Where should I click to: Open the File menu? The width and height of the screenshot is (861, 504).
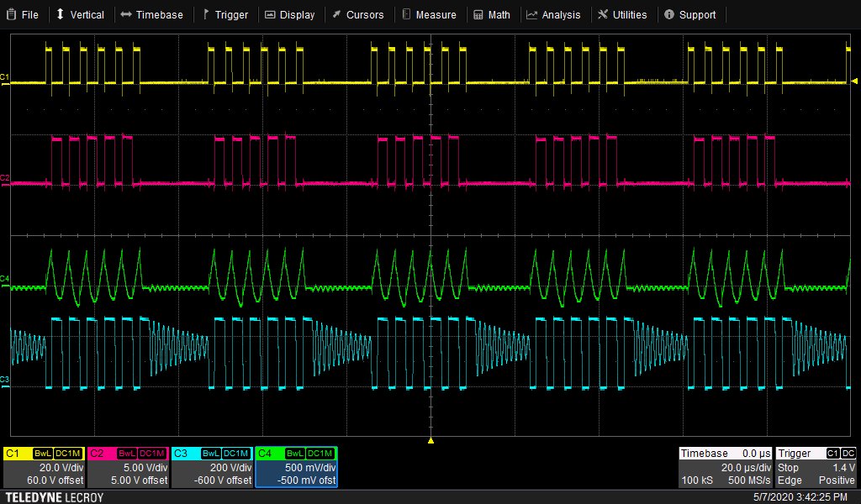[x=22, y=14]
